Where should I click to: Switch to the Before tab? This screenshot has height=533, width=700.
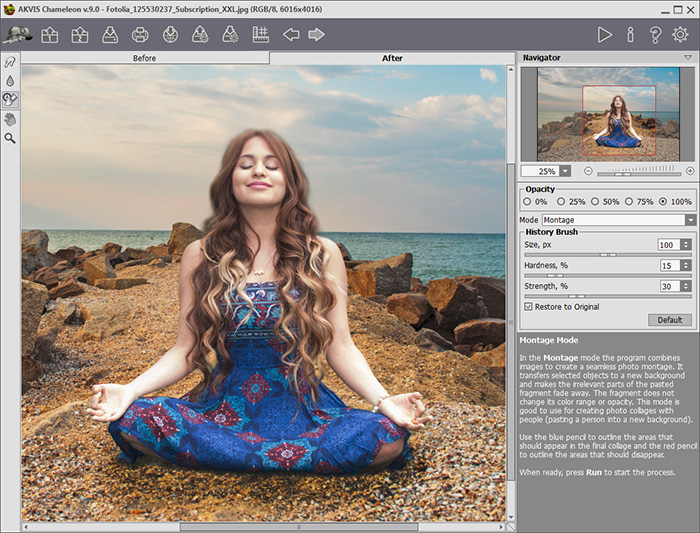[145, 58]
